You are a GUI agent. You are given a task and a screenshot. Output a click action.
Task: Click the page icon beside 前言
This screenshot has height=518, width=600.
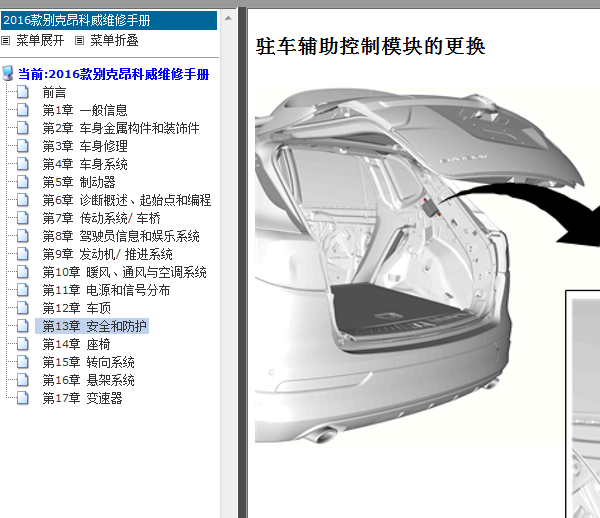pyautogui.click(x=23, y=92)
